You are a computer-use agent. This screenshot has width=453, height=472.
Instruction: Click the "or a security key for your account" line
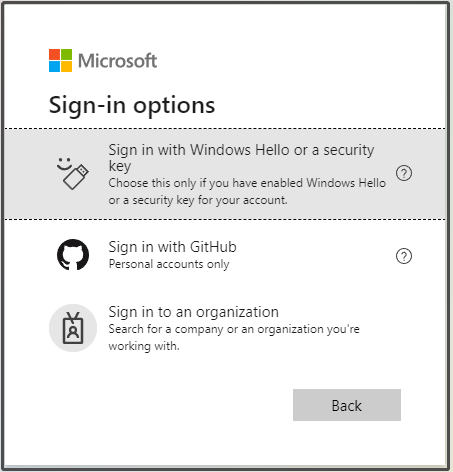tap(198, 200)
